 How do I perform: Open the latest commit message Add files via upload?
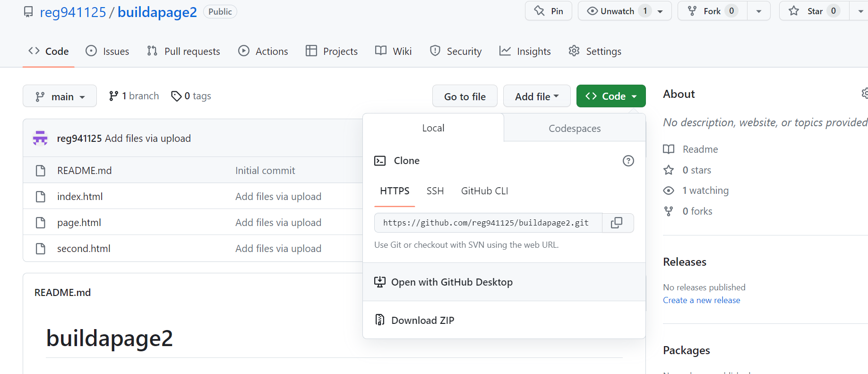[x=148, y=138]
